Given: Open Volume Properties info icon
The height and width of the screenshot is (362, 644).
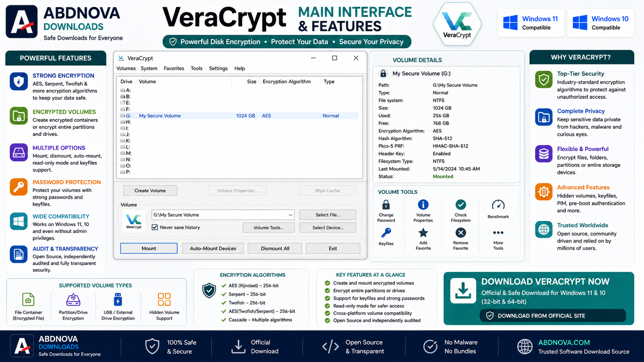Looking at the screenshot, I should (423, 204).
